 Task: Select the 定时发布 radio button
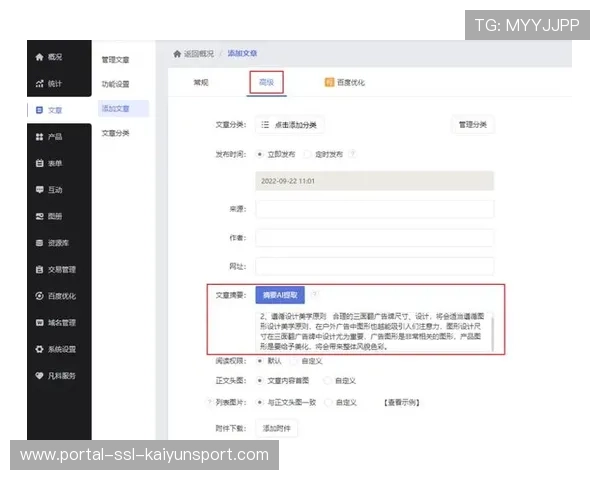click(307, 154)
